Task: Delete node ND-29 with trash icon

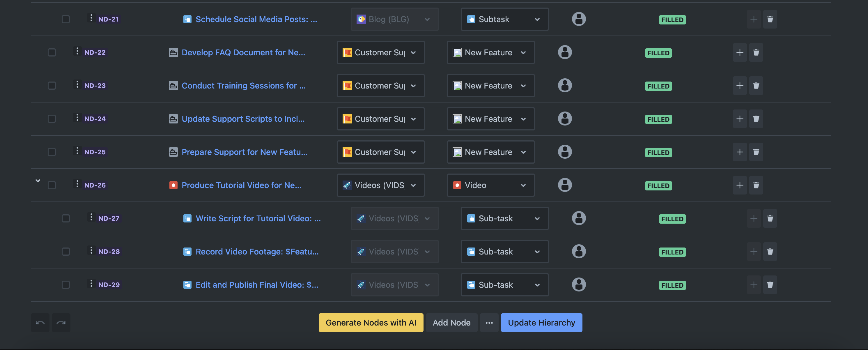Action: (770, 284)
